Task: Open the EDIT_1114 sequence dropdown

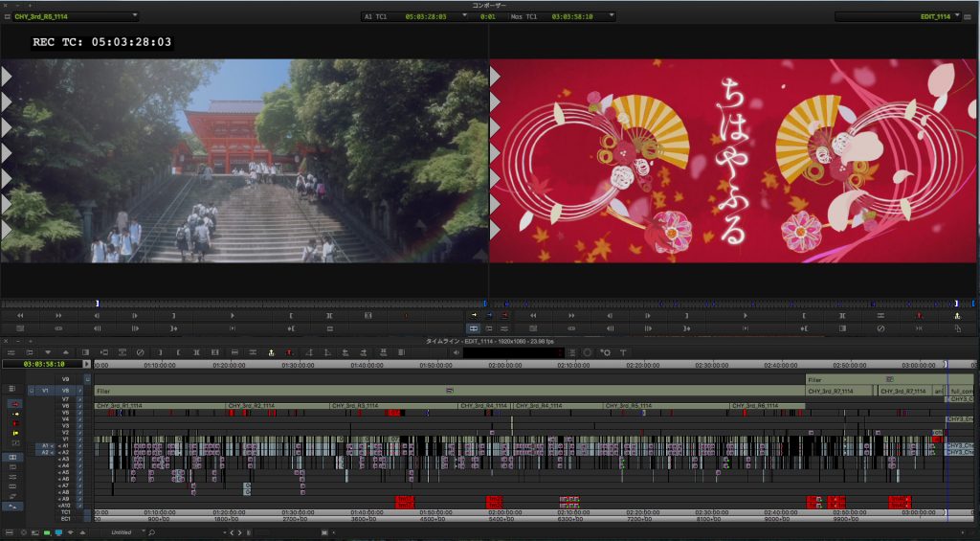Action: pyautogui.click(x=956, y=16)
